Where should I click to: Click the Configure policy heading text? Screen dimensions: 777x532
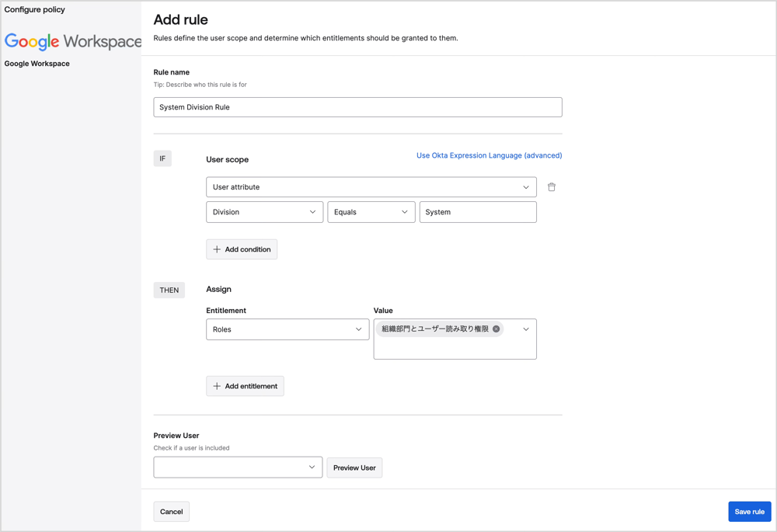(x=35, y=9)
